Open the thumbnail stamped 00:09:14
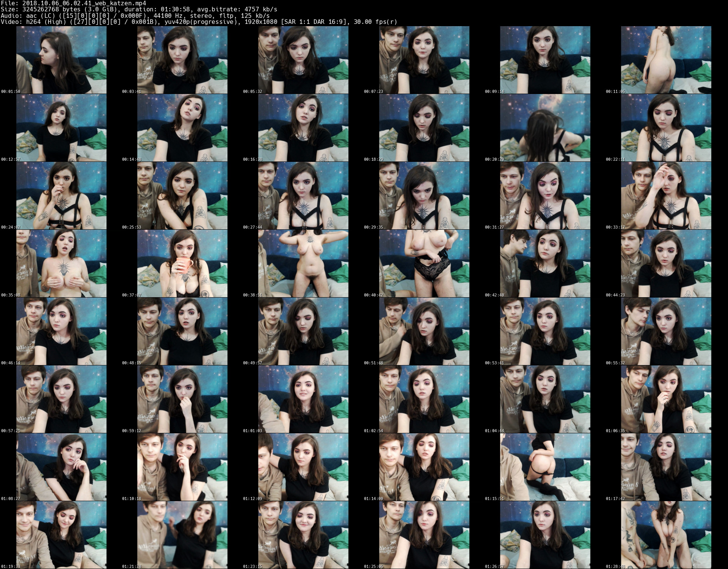The image size is (728, 569). click(x=545, y=60)
